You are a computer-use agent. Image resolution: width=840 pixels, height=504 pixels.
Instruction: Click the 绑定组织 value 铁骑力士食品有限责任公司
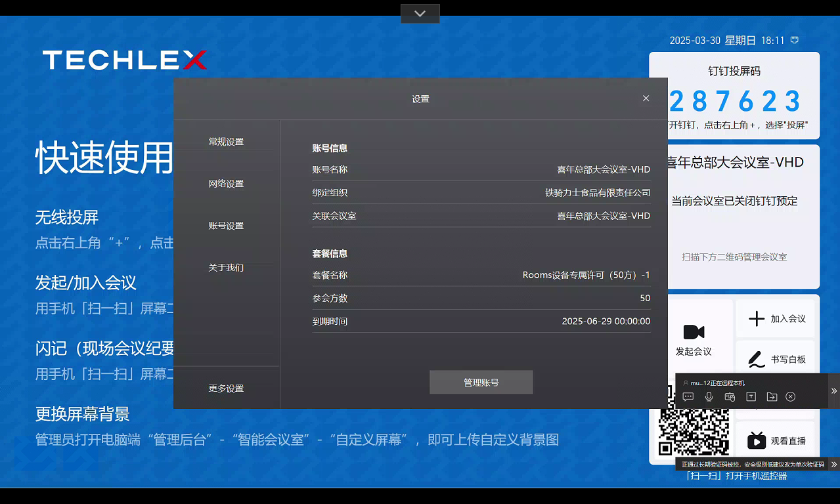pyautogui.click(x=598, y=193)
